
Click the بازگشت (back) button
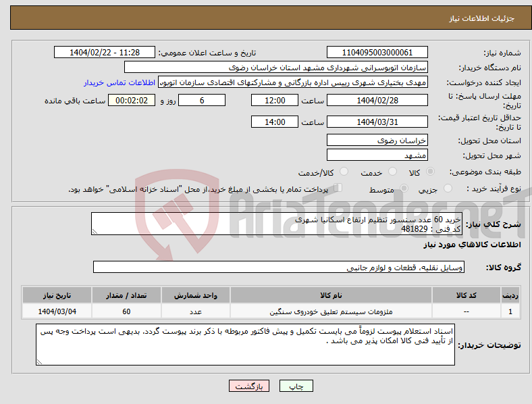(x=249, y=386)
